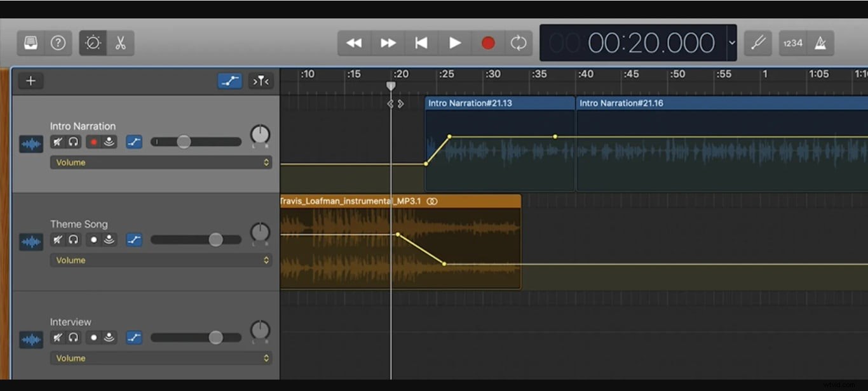
Task: Toggle the metronome icon
Action: point(820,43)
